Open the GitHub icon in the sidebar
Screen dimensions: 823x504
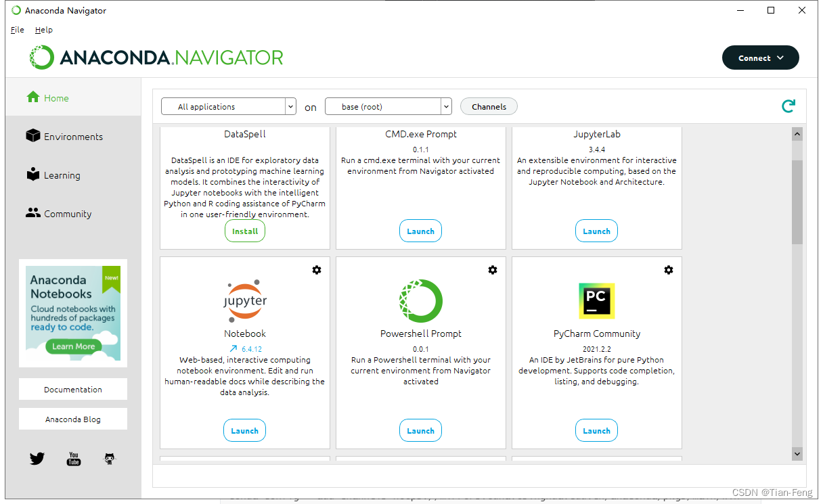point(110,459)
